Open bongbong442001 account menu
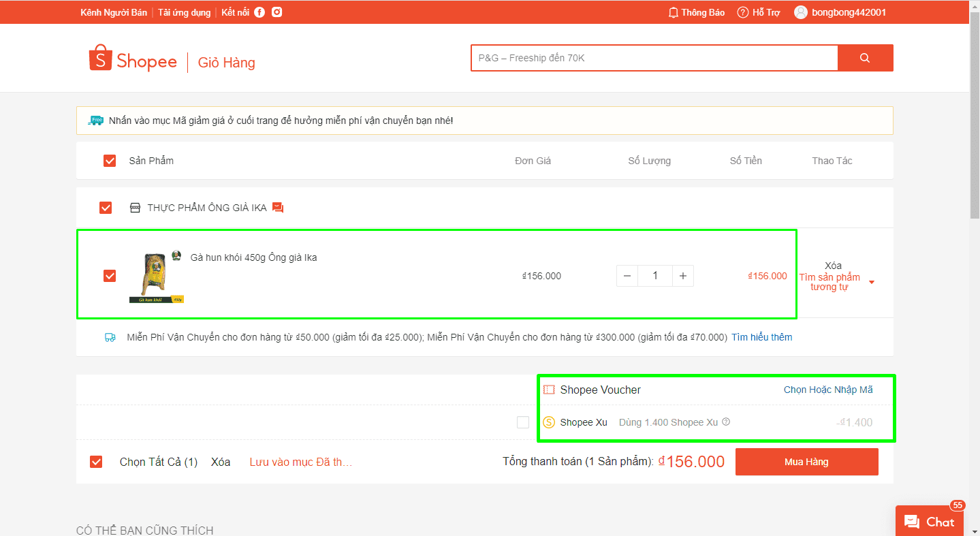 [849, 12]
